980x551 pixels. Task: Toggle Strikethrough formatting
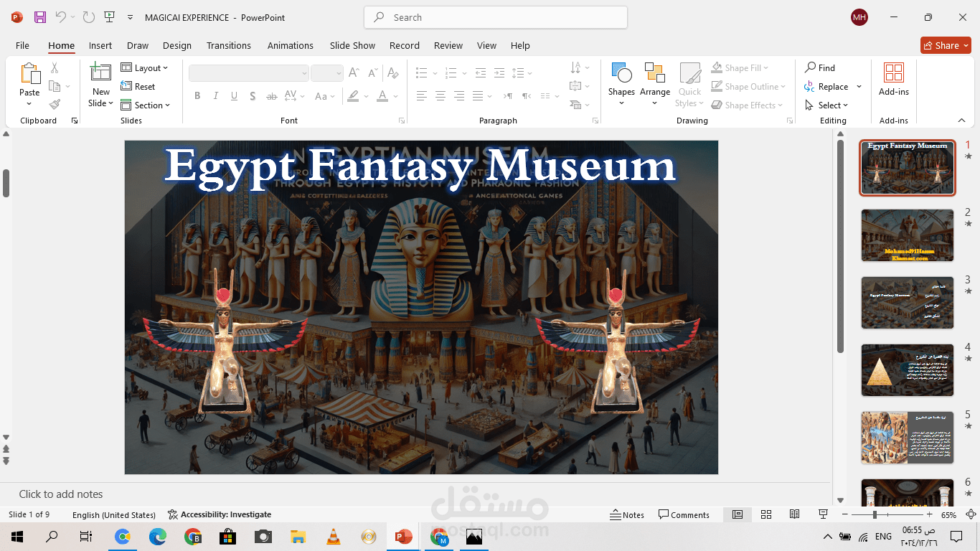pos(271,96)
